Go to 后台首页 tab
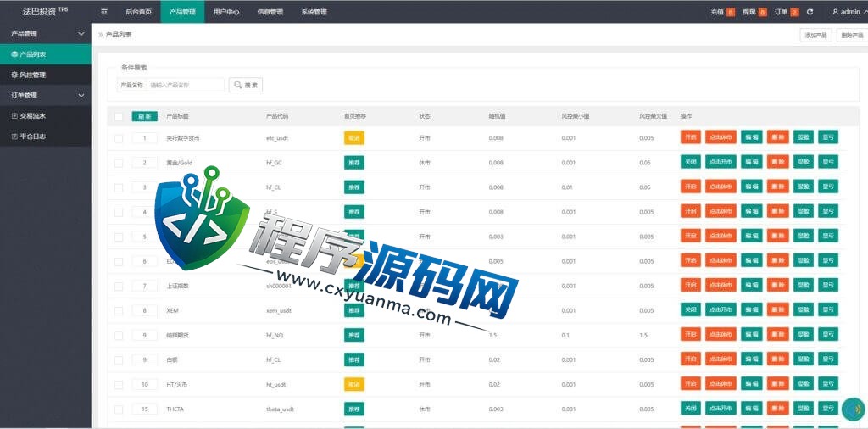This screenshot has width=868, height=429. (x=138, y=12)
